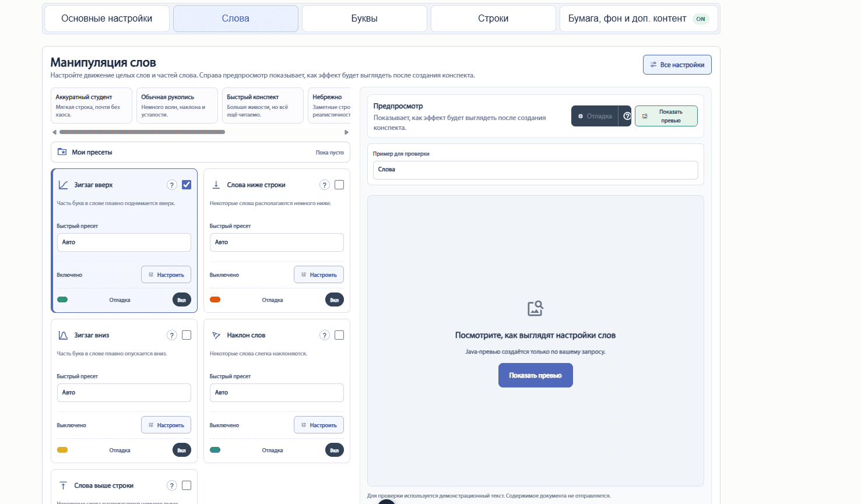Click the Зигзаг вниз wave icon
861x504 pixels.
click(63, 335)
